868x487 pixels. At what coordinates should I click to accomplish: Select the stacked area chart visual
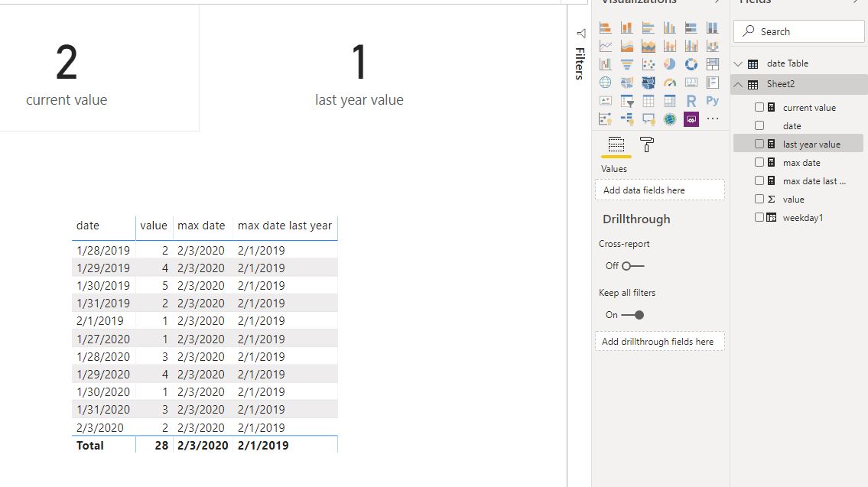649,46
